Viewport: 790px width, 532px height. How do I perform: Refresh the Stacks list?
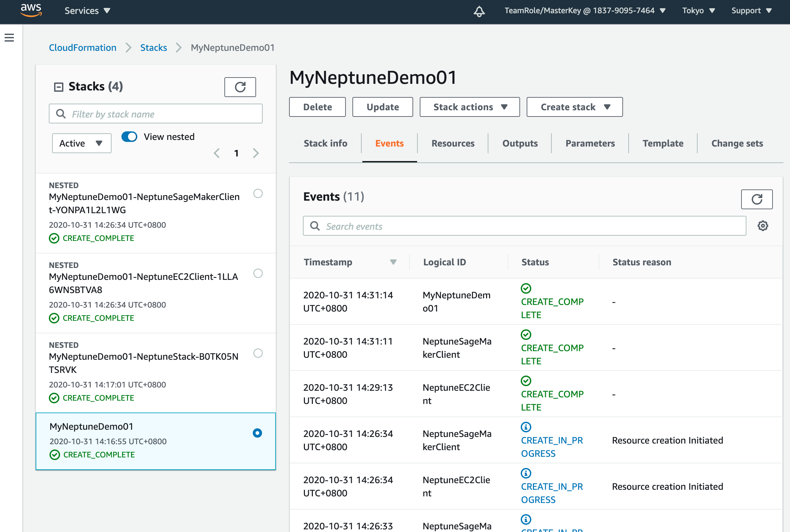click(240, 87)
